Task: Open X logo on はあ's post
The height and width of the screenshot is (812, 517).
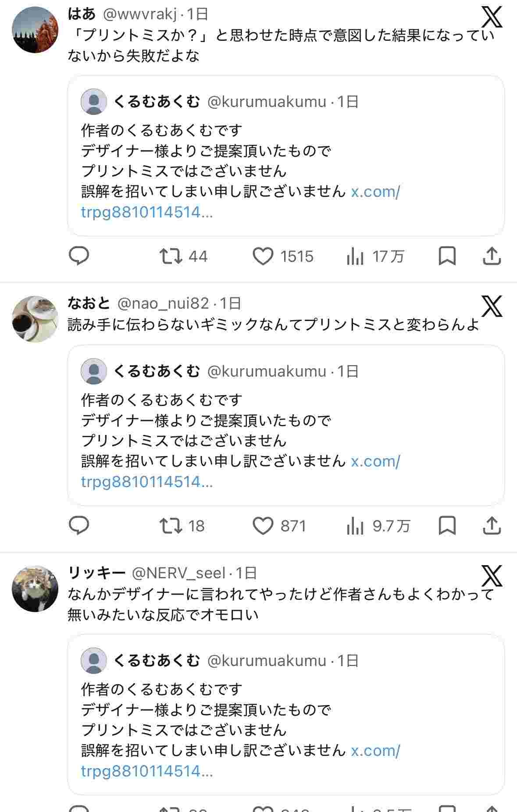Action: click(492, 17)
